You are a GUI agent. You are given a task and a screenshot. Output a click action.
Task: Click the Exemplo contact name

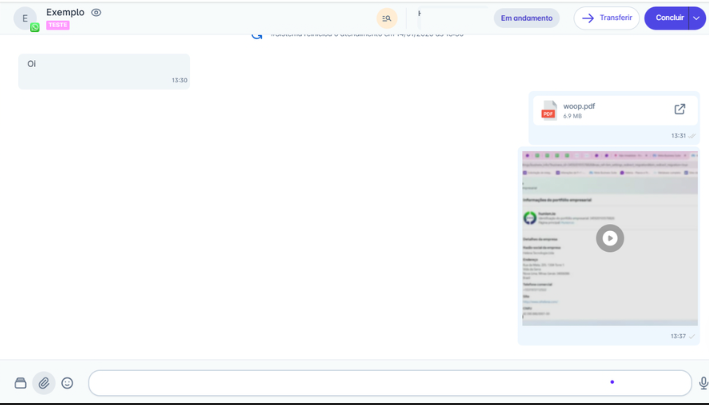[x=65, y=12]
